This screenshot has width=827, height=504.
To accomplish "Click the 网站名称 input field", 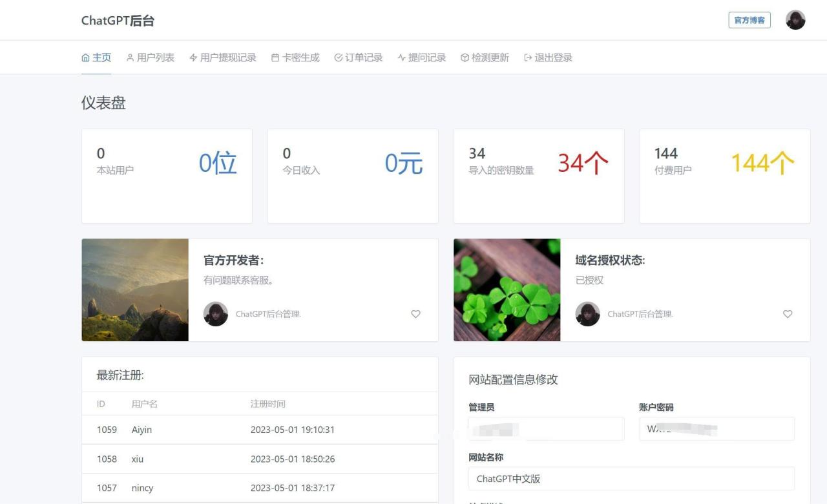I will (631, 479).
